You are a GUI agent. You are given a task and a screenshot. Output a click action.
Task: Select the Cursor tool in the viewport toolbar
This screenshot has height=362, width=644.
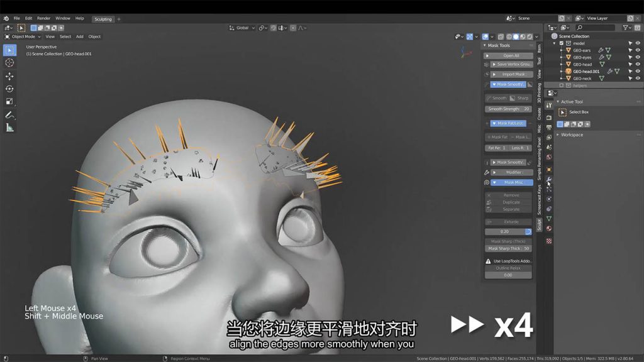point(9,63)
